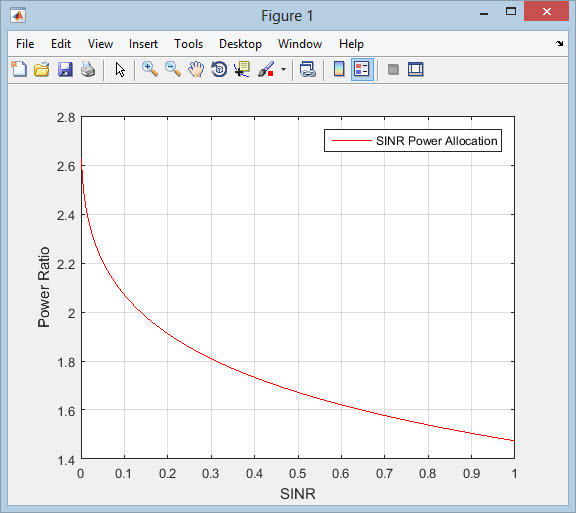Choose the Rotate 3D tool
576x513 pixels.
coord(219,69)
